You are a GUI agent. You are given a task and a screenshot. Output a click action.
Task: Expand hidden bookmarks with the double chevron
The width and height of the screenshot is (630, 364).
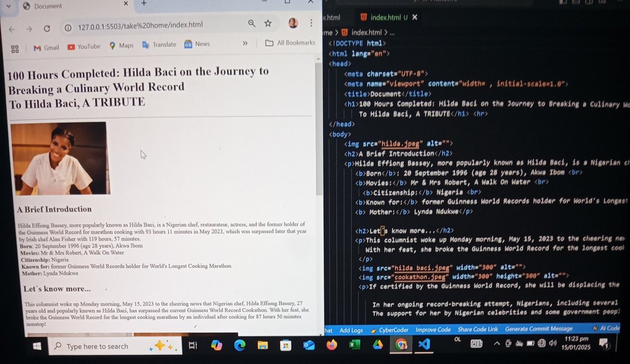(x=245, y=44)
